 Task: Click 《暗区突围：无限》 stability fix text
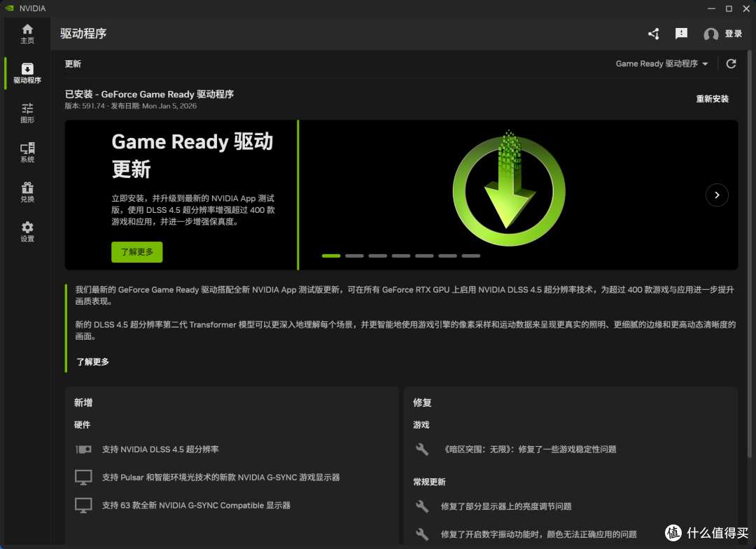pyautogui.click(x=528, y=450)
